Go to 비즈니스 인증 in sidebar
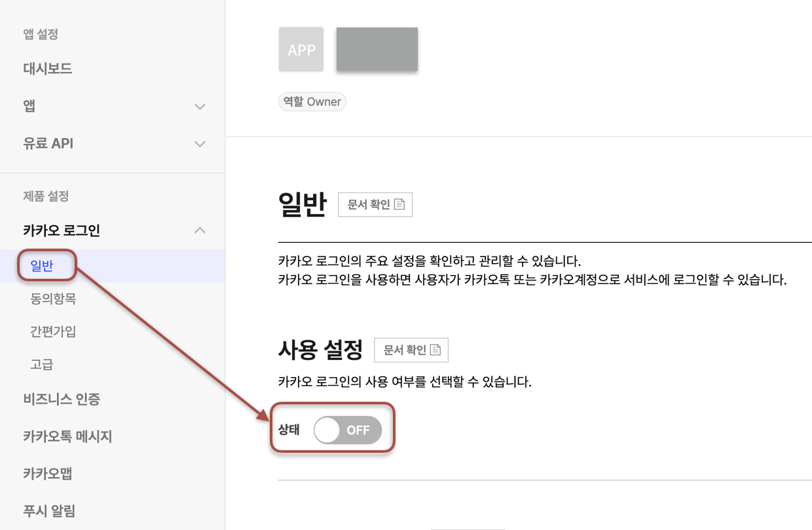Screen dimensions: 812x530 (x=62, y=399)
